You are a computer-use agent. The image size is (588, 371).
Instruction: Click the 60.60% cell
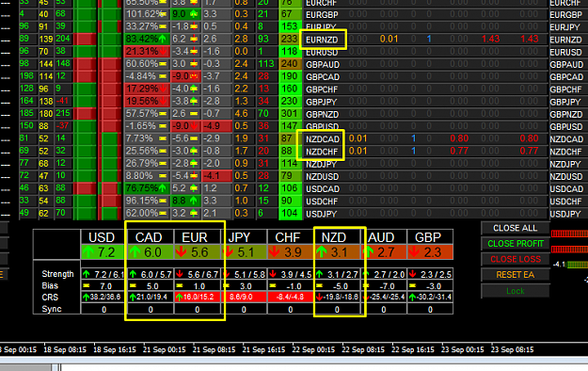(x=147, y=64)
